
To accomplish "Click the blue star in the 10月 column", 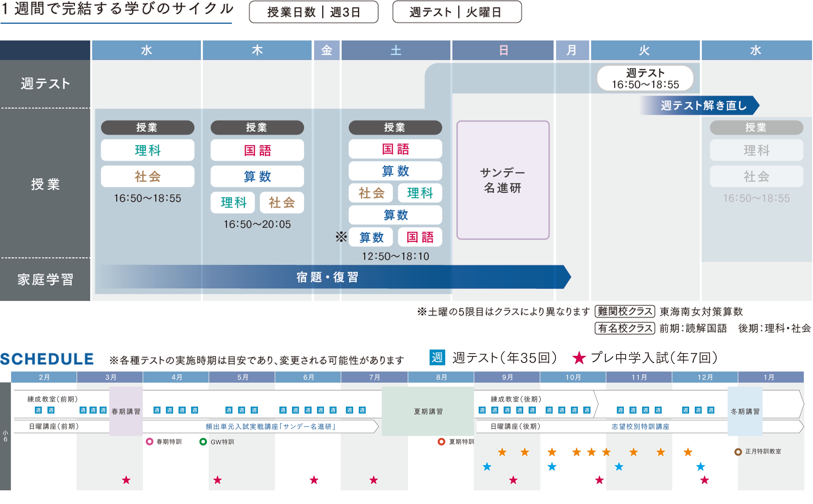I will pos(552,466).
